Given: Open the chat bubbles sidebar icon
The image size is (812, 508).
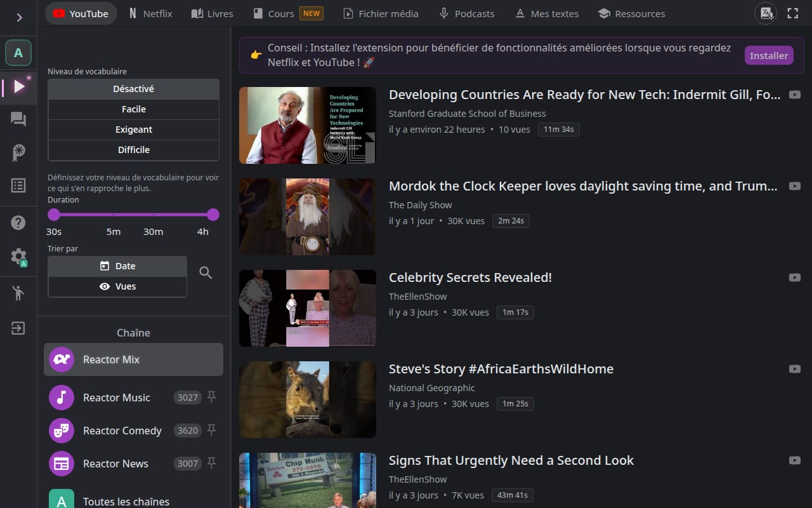Looking at the screenshot, I should [x=18, y=119].
